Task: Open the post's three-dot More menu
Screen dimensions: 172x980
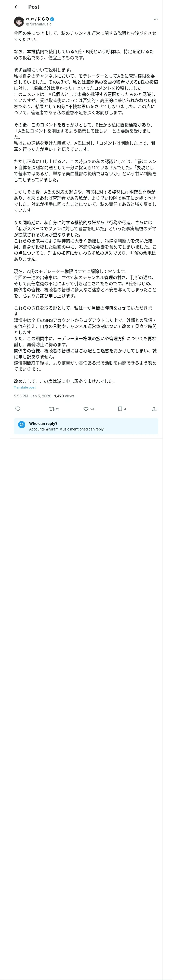Action: pyautogui.click(x=156, y=19)
